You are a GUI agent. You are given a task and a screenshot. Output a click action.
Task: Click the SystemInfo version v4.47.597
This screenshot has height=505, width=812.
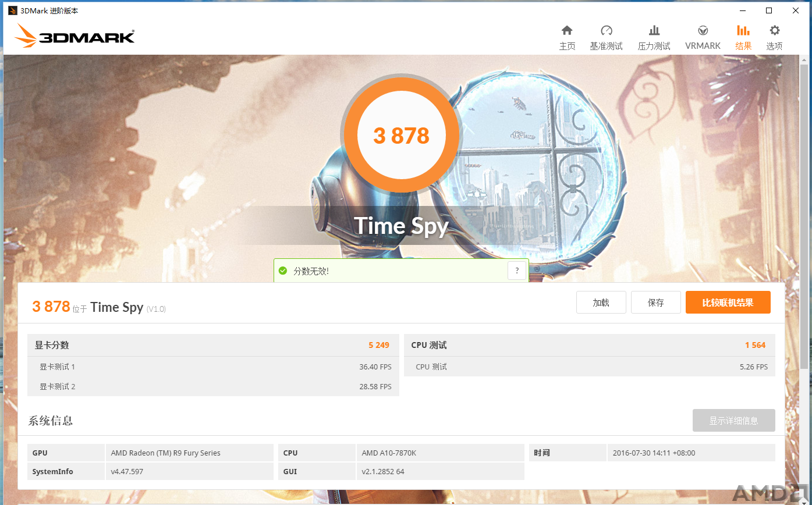click(x=127, y=471)
